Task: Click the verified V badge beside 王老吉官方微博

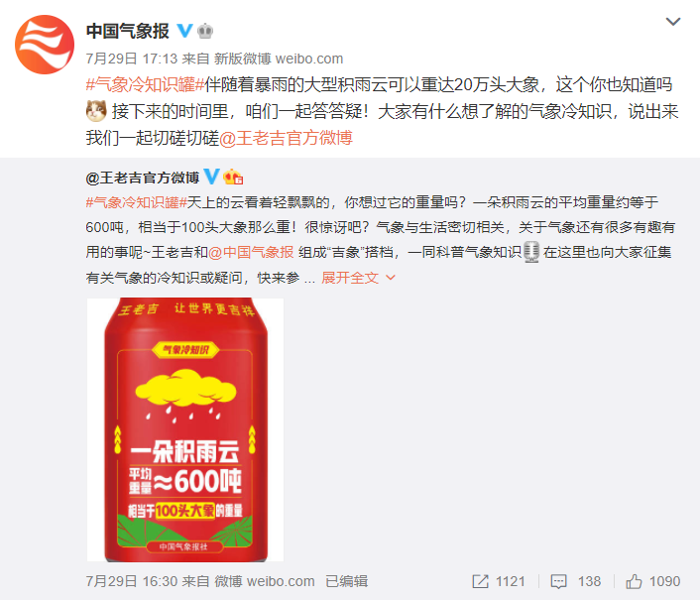Action: tap(211, 177)
